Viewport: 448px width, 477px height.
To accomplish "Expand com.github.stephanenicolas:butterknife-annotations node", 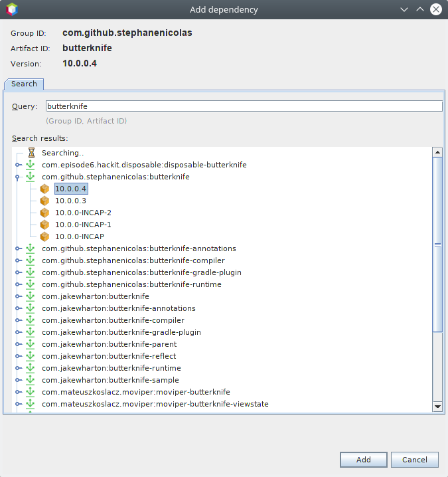I will (19, 248).
